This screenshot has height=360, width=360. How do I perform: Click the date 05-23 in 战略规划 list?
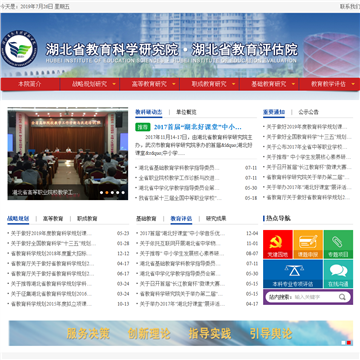click(123, 234)
